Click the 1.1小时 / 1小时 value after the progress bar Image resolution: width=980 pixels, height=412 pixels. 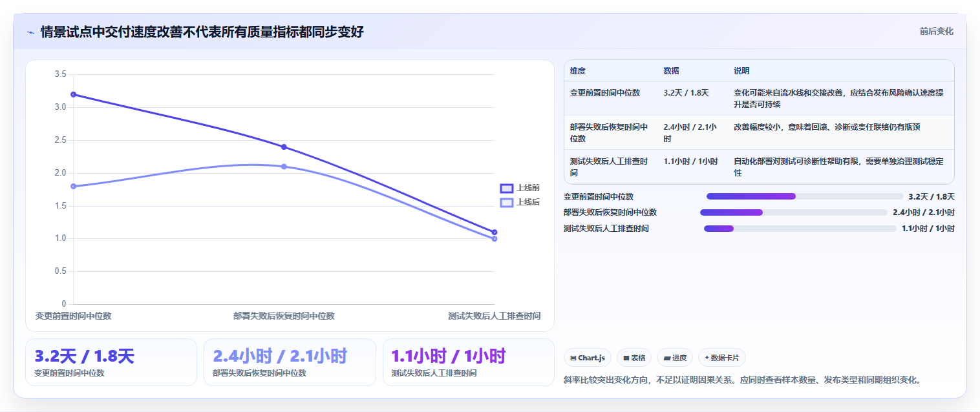click(928, 228)
